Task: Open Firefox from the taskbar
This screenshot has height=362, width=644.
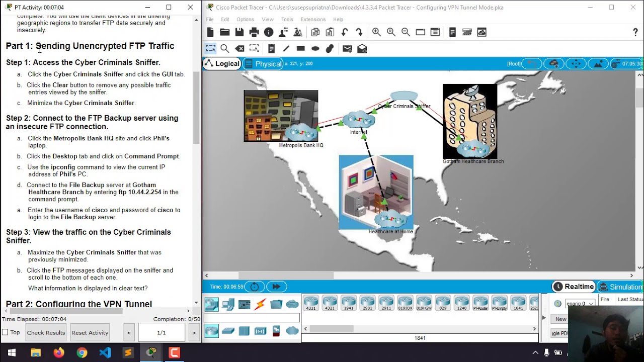Action: (59, 352)
